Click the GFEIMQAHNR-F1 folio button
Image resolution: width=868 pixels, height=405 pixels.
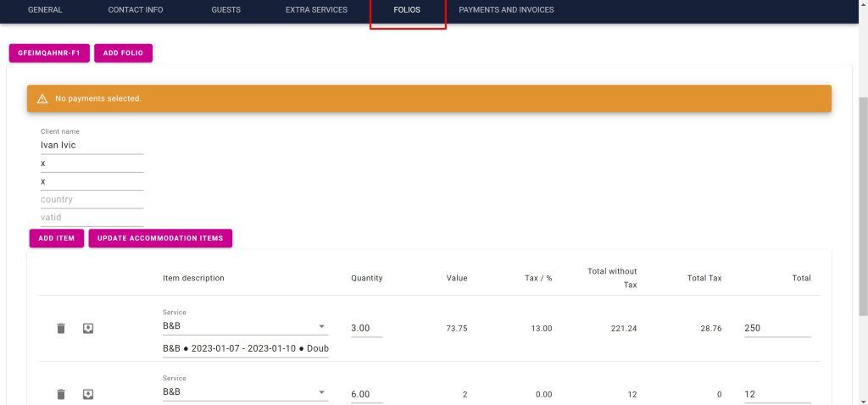pos(49,53)
